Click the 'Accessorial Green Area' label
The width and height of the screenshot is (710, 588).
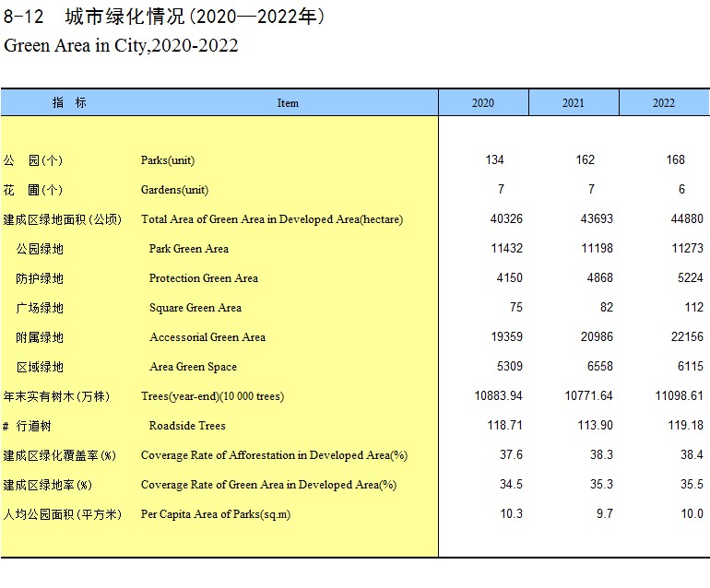coord(207,337)
